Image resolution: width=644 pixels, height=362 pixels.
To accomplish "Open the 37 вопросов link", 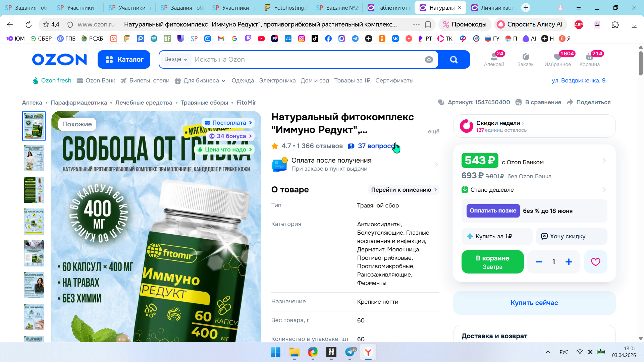I will [376, 146].
